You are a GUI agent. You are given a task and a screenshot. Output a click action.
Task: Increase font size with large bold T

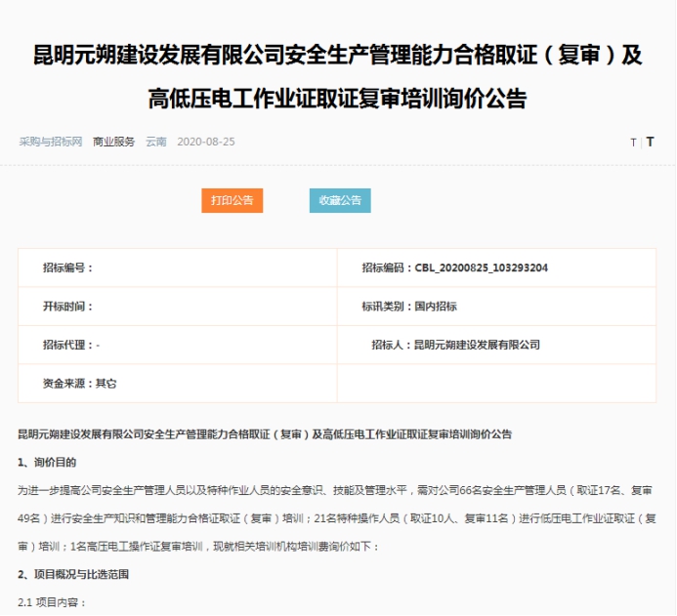[x=650, y=142]
